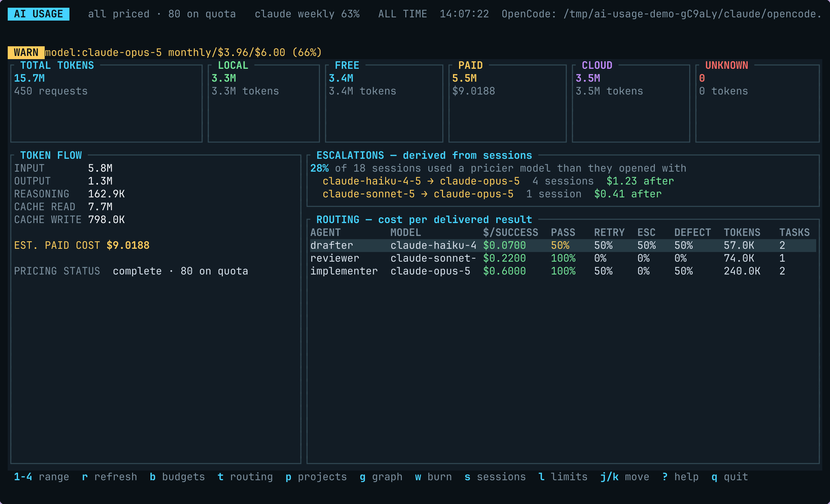Screen dimensions: 830x504
Task: Click the INPUT 5.8M value
Action: (100, 168)
